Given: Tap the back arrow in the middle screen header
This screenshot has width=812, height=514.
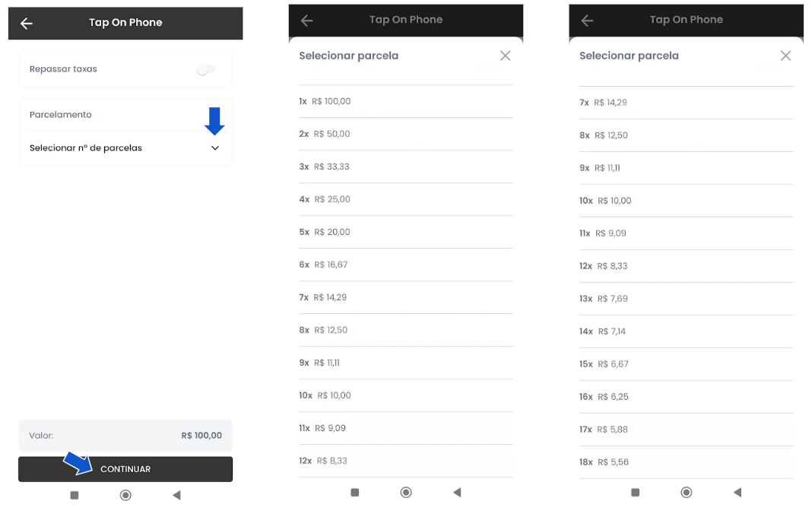Looking at the screenshot, I should [306, 21].
